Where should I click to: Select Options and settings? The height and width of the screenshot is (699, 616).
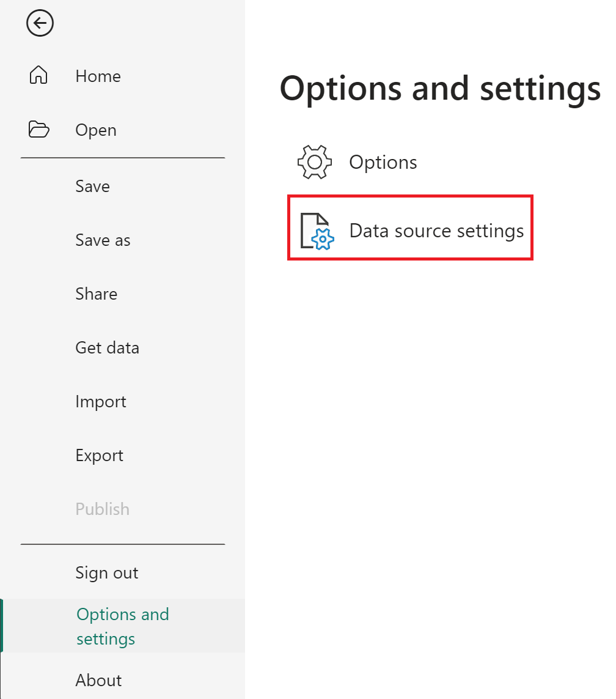pyautogui.click(x=122, y=626)
